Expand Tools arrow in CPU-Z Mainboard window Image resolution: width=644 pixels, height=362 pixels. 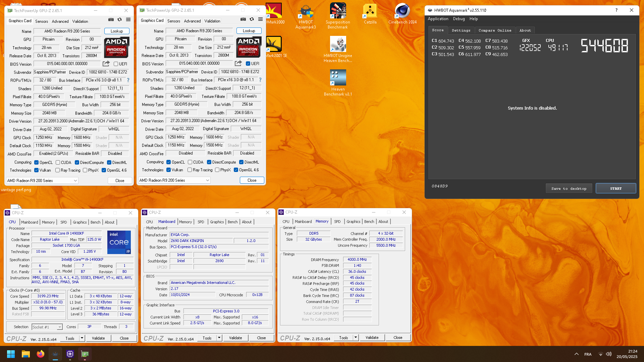coord(219,338)
